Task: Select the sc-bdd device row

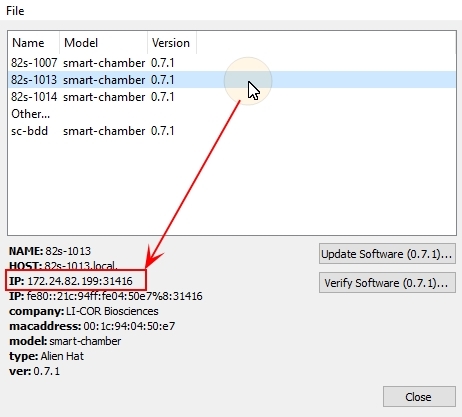Action: click(x=232, y=131)
